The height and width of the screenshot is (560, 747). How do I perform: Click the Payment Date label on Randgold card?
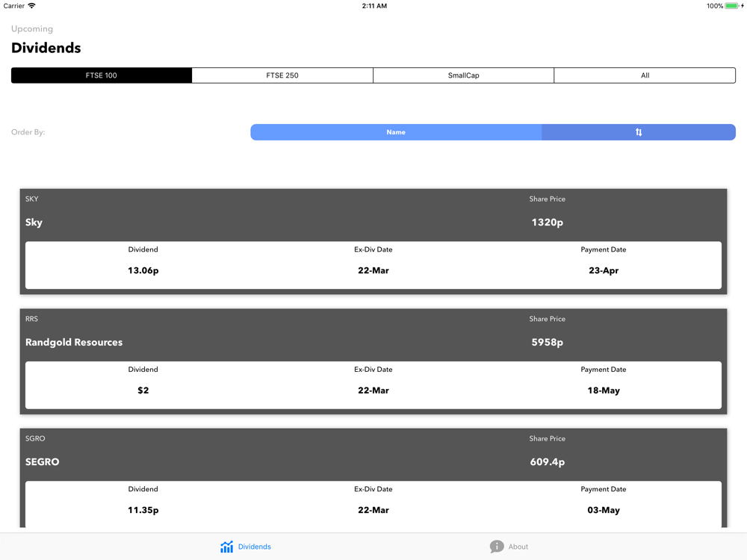click(604, 370)
